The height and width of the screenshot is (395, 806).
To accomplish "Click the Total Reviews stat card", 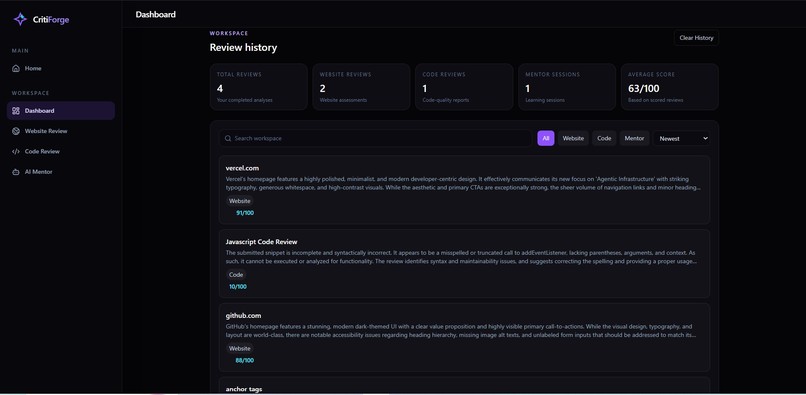I will pyautogui.click(x=259, y=87).
